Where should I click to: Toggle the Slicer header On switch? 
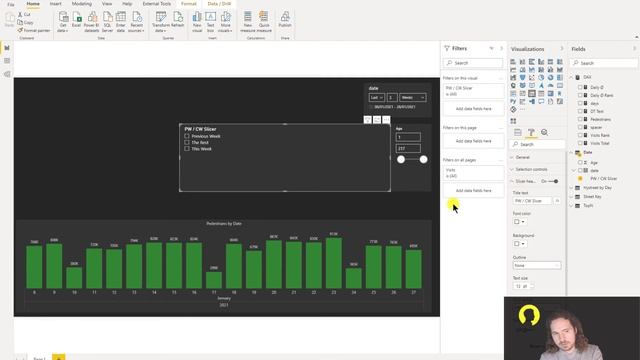(x=553, y=181)
